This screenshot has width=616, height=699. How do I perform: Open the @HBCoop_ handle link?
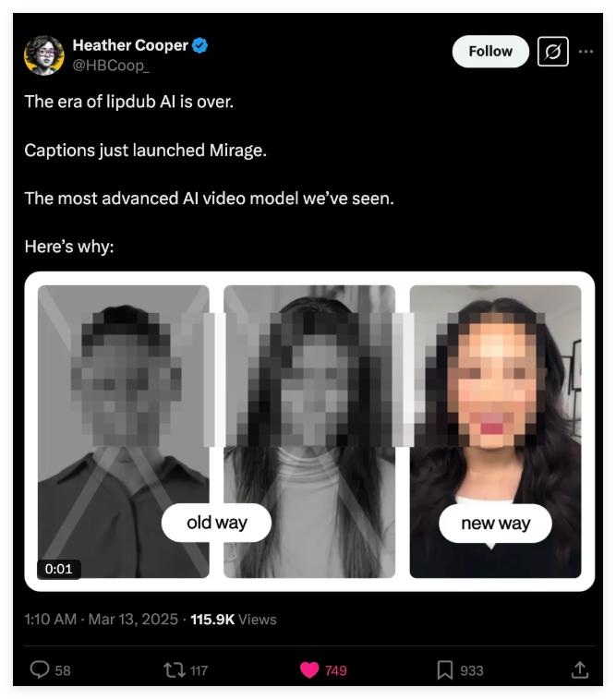click(x=110, y=65)
